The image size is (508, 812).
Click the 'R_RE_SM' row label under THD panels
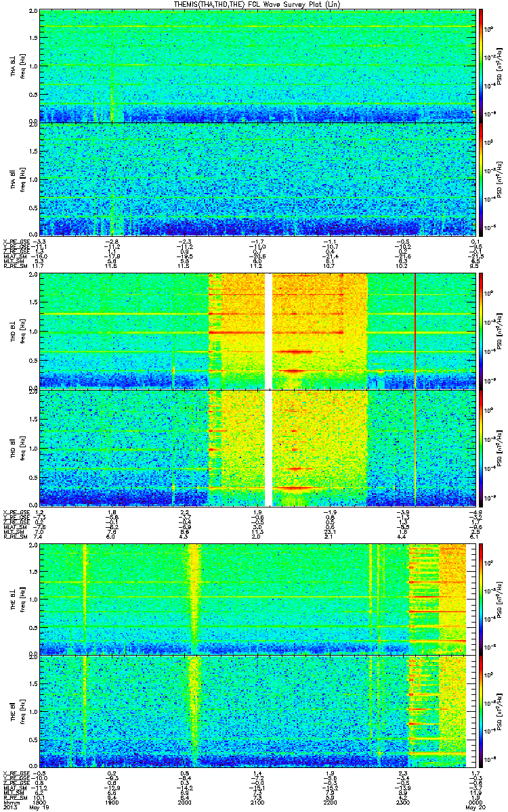coord(15,537)
